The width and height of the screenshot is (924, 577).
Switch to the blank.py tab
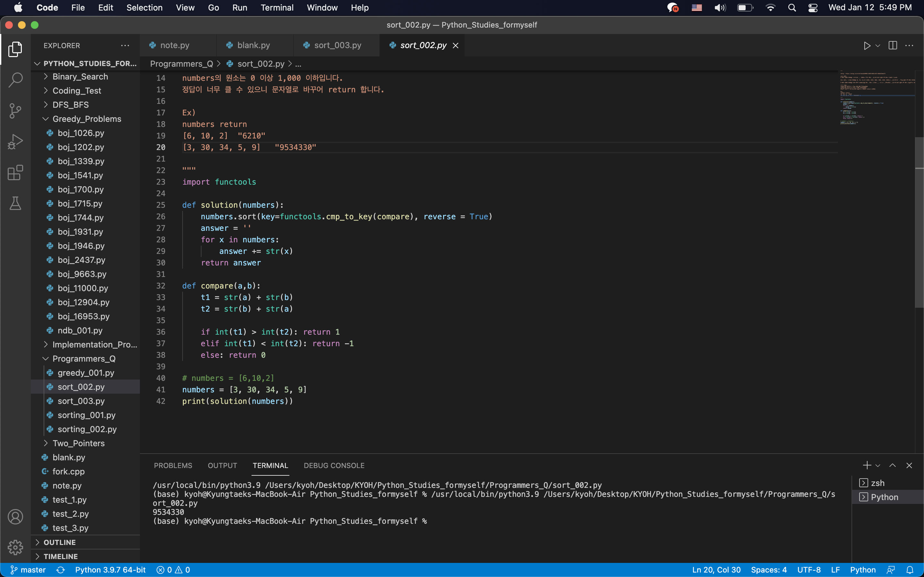coord(253,45)
